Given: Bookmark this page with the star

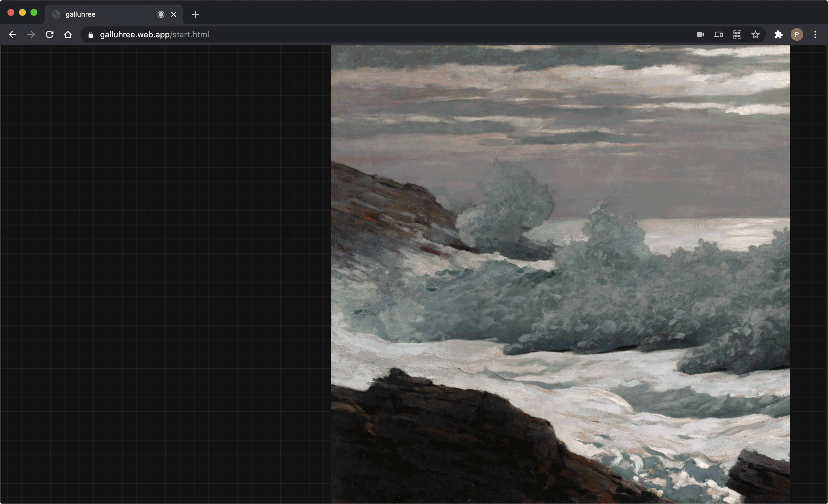Looking at the screenshot, I should click(756, 34).
